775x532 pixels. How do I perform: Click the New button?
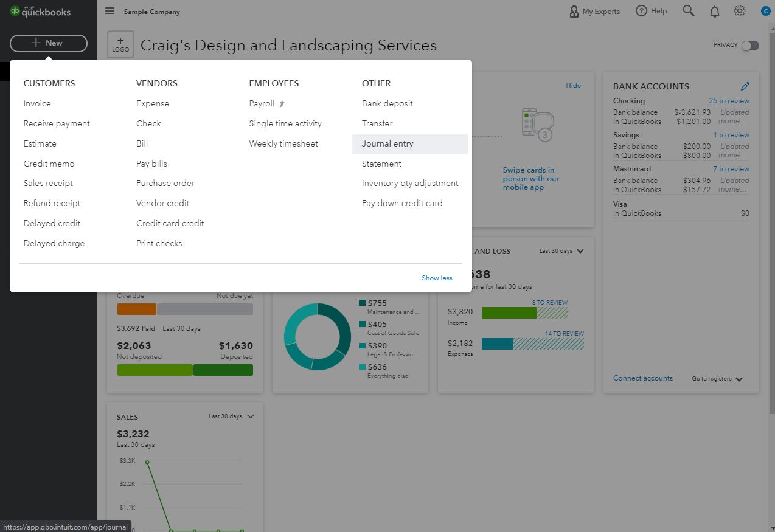49,43
